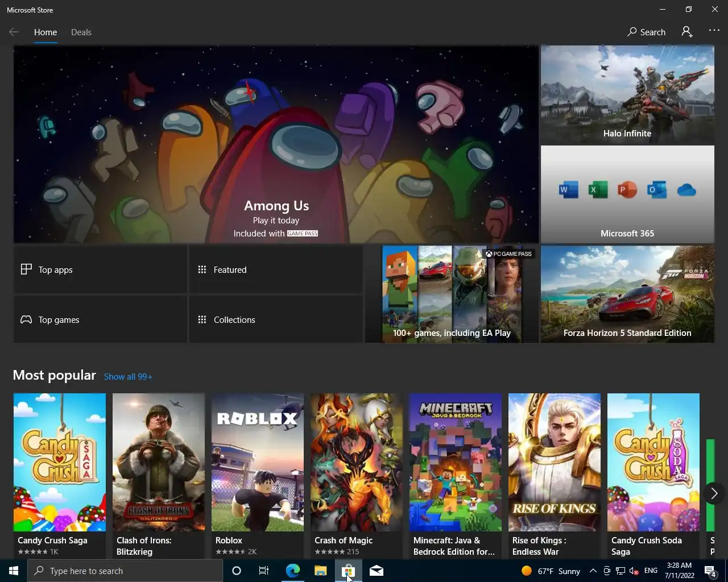This screenshot has width=728, height=582.
Task: Click the next arrow in Most popular
Action: [x=714, y=493]
